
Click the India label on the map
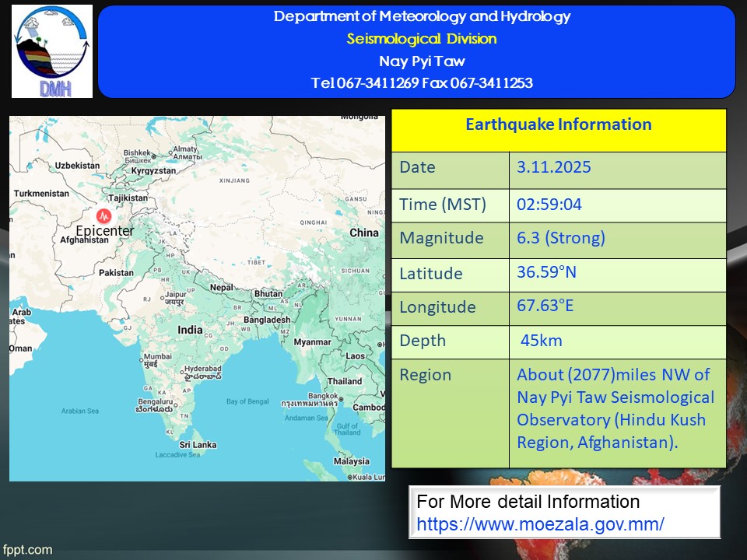point(190,330)
